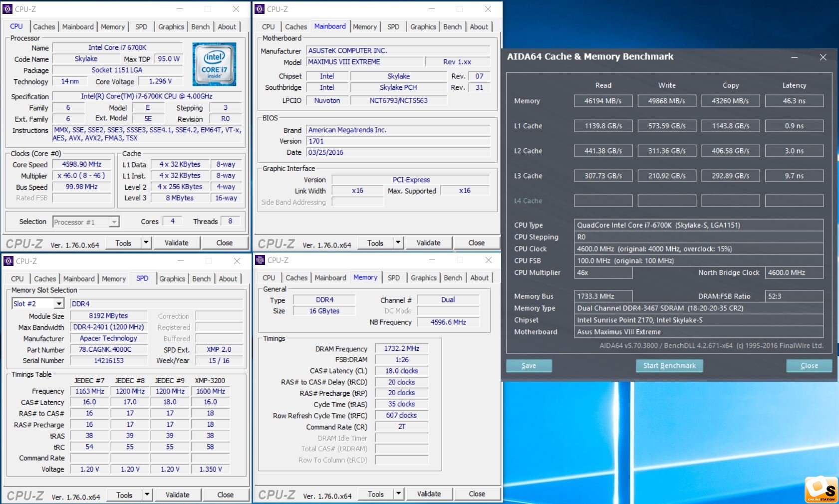839x504 pixels.
Task: Click Core Speed 4598.90 MHz value
Action: pyautogui.click(x=82, y=164)
